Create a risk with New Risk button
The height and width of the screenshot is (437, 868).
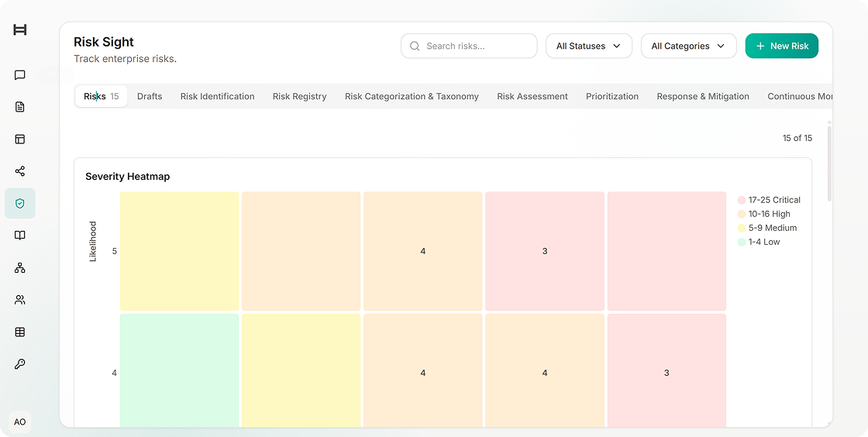(x=782, y=46)
